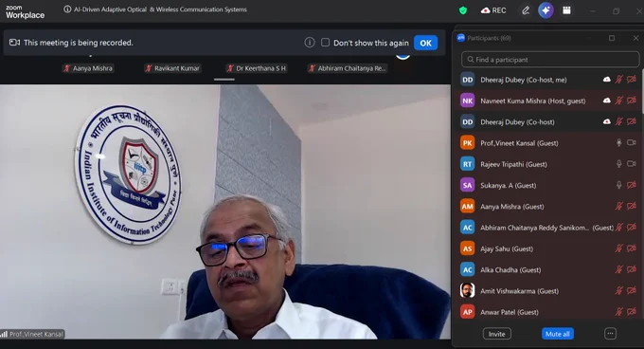Click the Find a participant search field
The height and width of the screenshot is (349, 644).
(550, 60)
